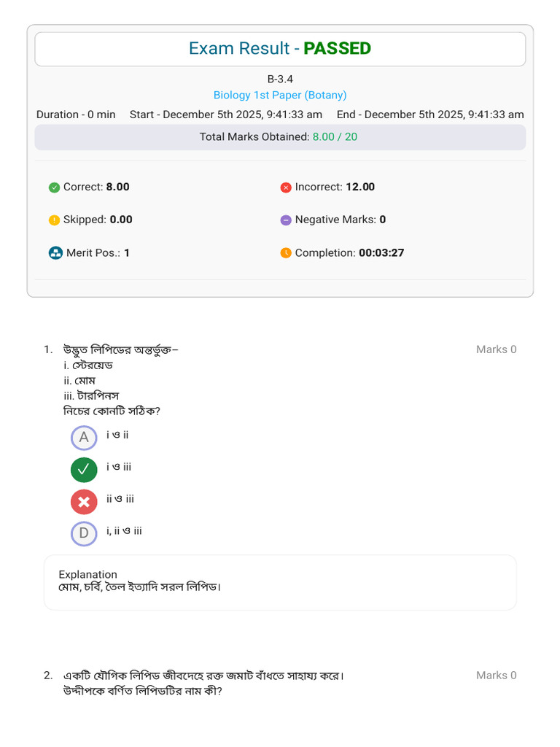This screenshot has height=747, width=560.
Task: Click the 'i, ii ও iii' answer text
Action: (x=124, y=531)
